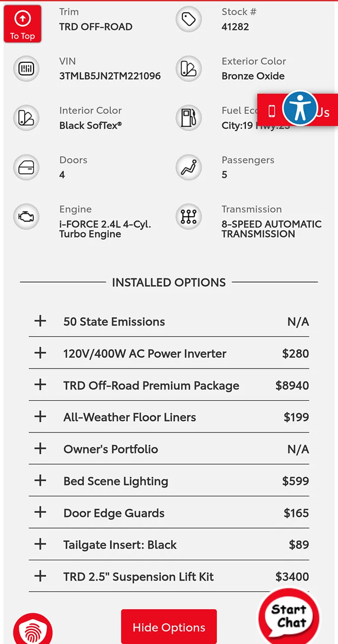Click the Hide Options button
The width and height of the screenshot is (338, 644).
169,627
